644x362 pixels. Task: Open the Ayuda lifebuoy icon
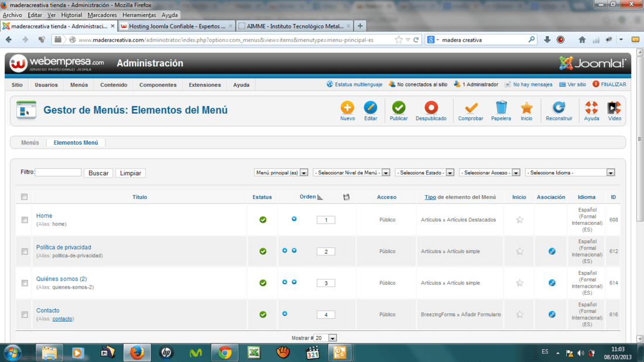click(x=591, y=108)
